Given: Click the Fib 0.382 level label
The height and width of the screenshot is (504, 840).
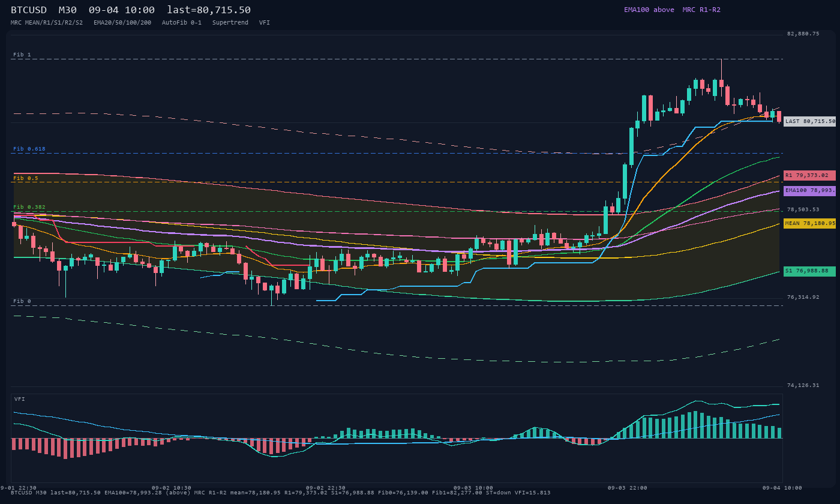Looking at the screenshot, I should coord(29,207).
